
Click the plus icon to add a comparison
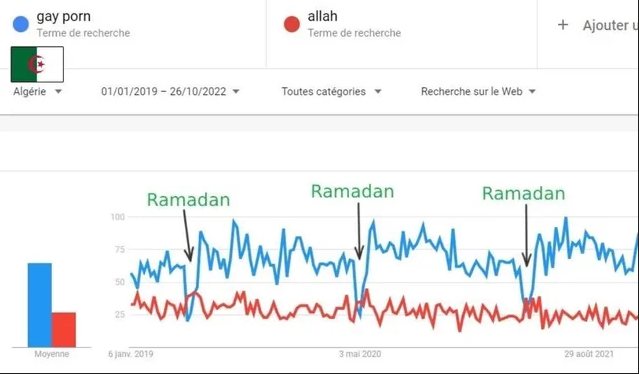563,25
